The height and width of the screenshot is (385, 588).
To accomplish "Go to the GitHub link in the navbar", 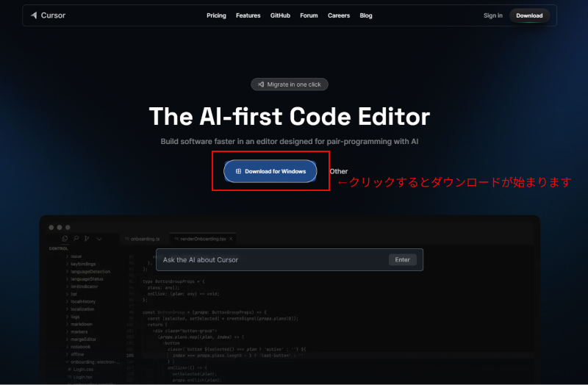I will [x=280, y=15].
